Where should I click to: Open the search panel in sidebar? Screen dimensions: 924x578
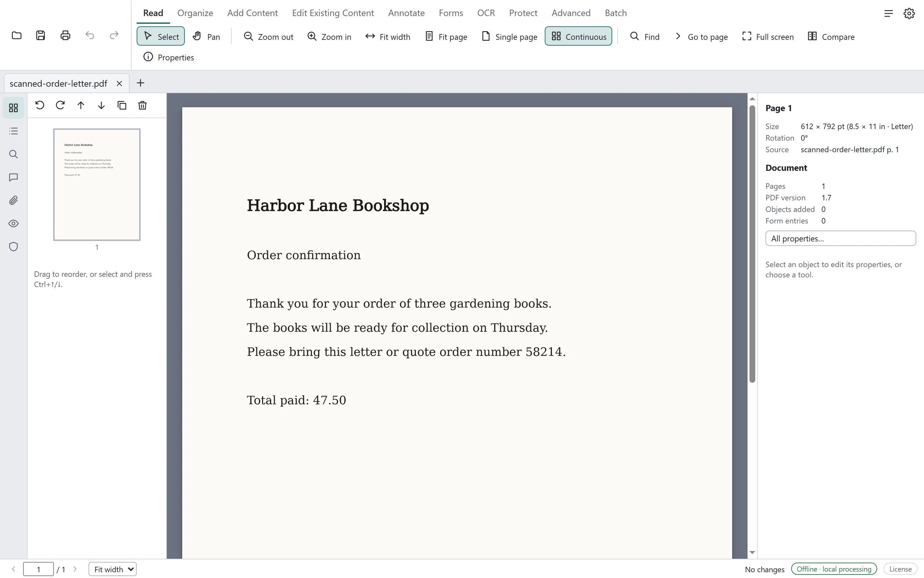pos(13,154)
